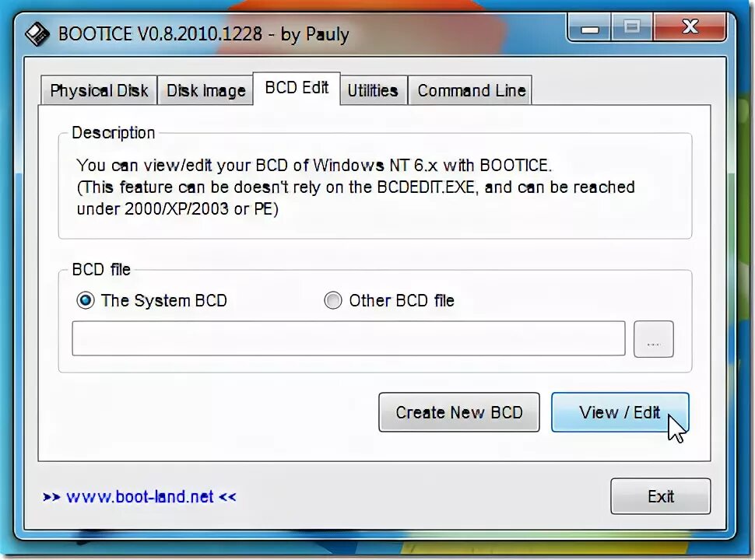This screenshot has height=560, width=755.
Task: Click the disabled maximize button in title bar
Action: (632, 28)
